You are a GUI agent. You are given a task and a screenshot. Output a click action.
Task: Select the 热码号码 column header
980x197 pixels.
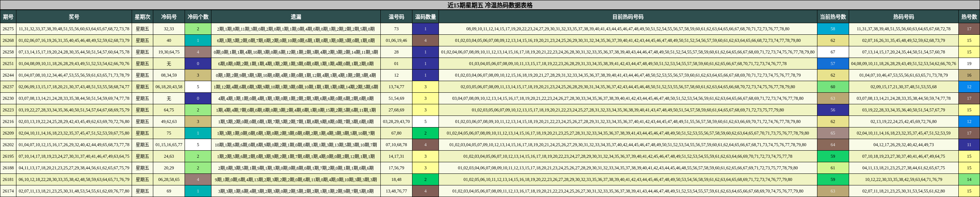[x=904, y=17]
